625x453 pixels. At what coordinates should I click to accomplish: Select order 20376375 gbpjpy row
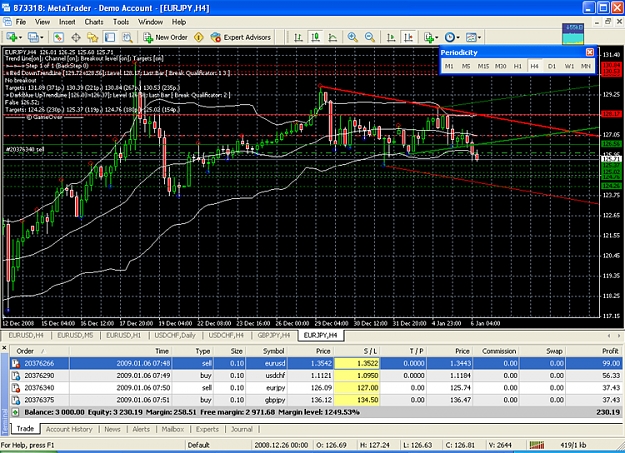pyautogui.click(x=316, y=400)
